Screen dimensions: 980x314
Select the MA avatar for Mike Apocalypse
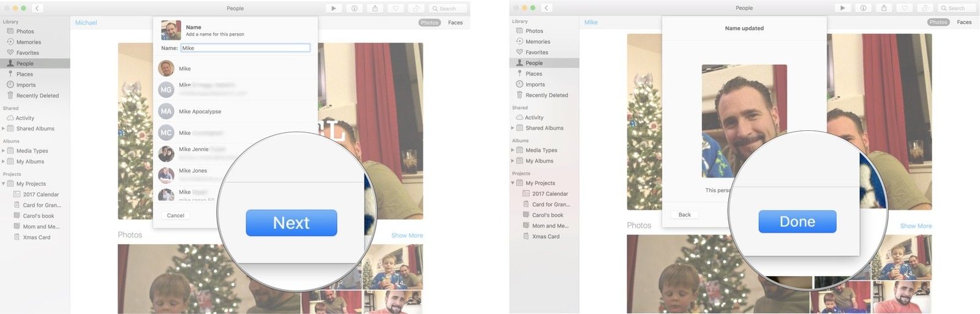coord(166,111)
